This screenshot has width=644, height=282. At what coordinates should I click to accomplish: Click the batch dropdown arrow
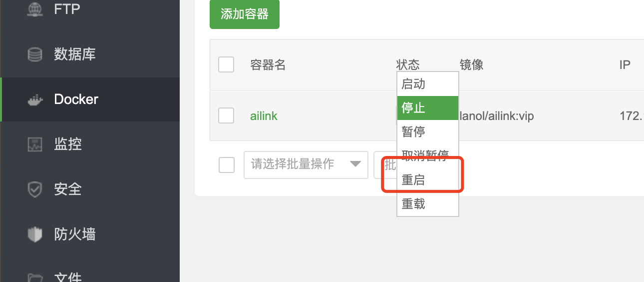[355, 164]
